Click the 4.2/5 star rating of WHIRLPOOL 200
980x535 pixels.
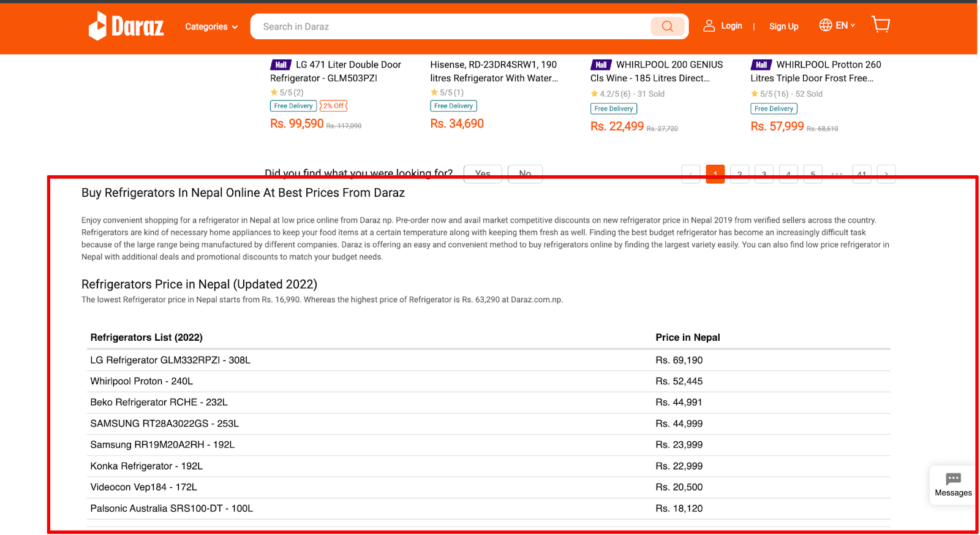click(611, 94)
